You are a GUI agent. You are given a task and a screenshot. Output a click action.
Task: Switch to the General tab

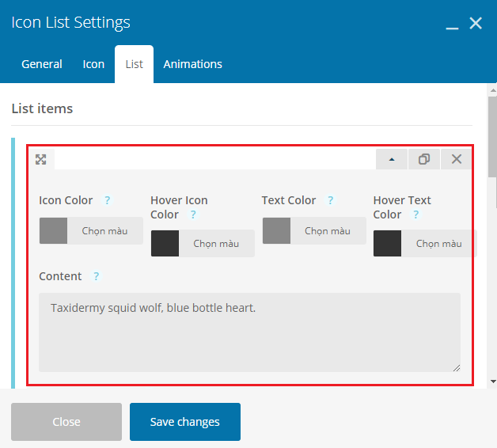click(41, 64)
